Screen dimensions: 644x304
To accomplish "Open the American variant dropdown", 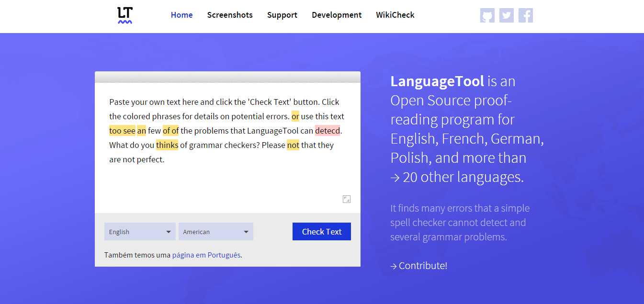I will [x=216, y=232].
